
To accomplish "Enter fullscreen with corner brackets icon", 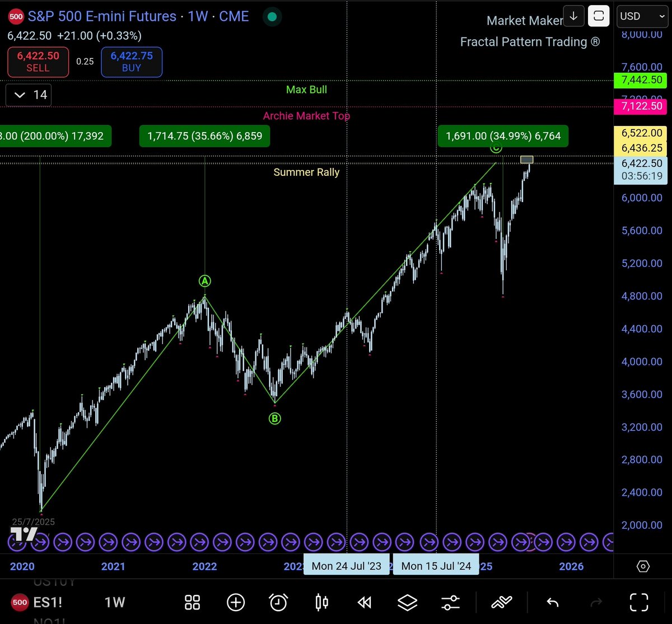I will 639,602.
